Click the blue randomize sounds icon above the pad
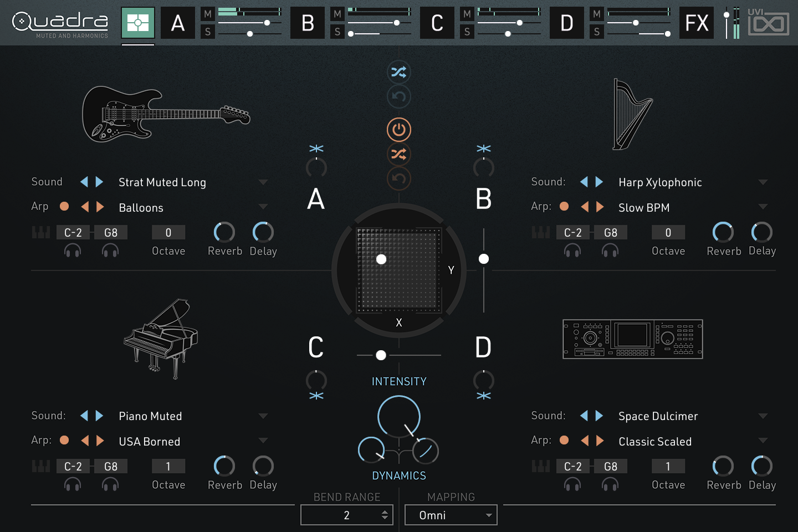The width and height of the screenshot is (798, 532). pos(399,72)
